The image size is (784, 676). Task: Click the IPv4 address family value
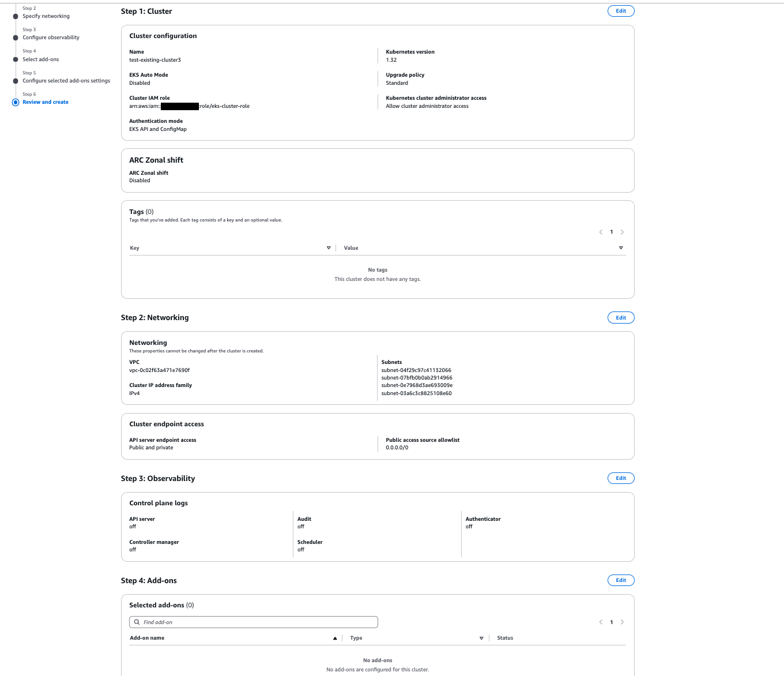(134, 393)
